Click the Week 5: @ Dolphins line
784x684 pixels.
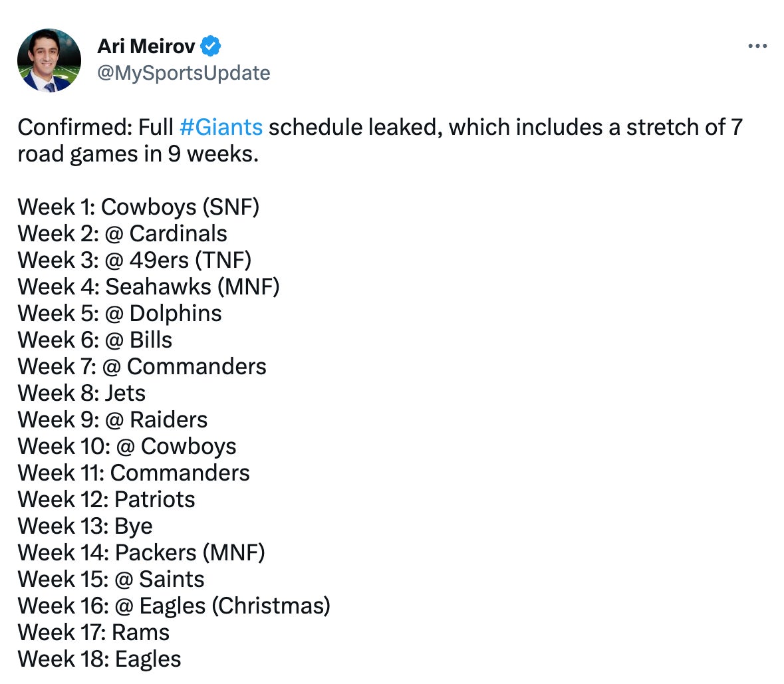pos(120,313)
